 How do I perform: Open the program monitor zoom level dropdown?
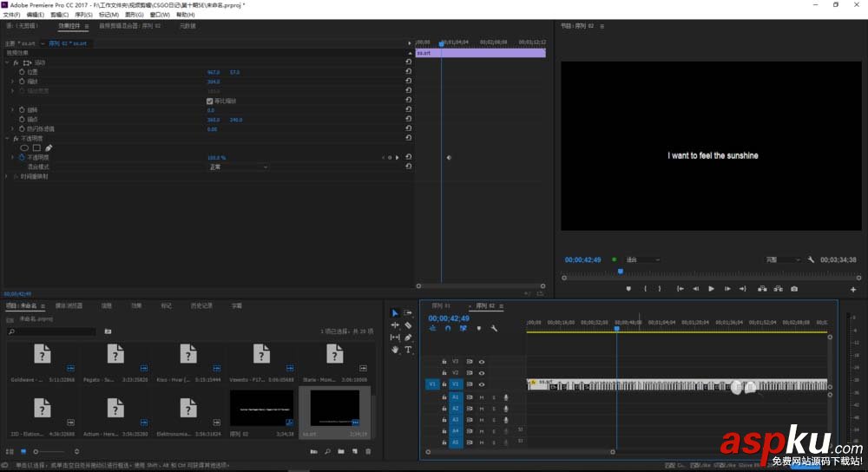tap(642, 259)
